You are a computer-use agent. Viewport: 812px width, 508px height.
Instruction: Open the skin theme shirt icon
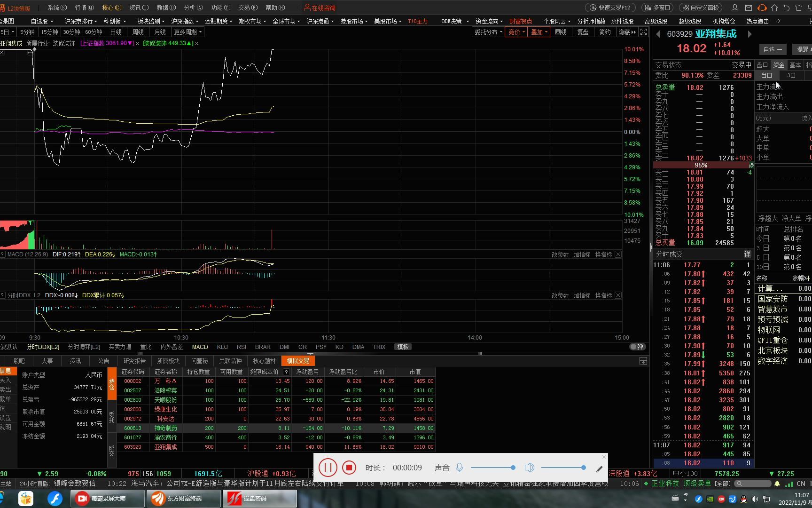point(799,8)
